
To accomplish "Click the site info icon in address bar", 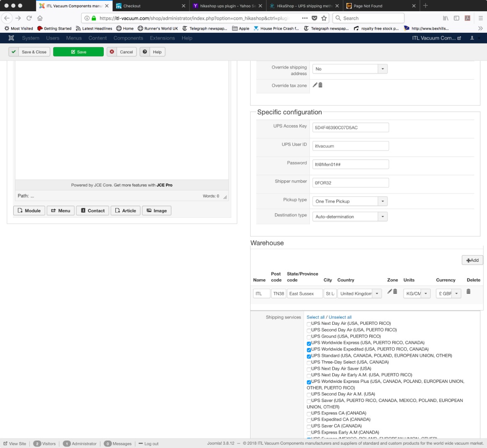I will click(x=87, y=18).
